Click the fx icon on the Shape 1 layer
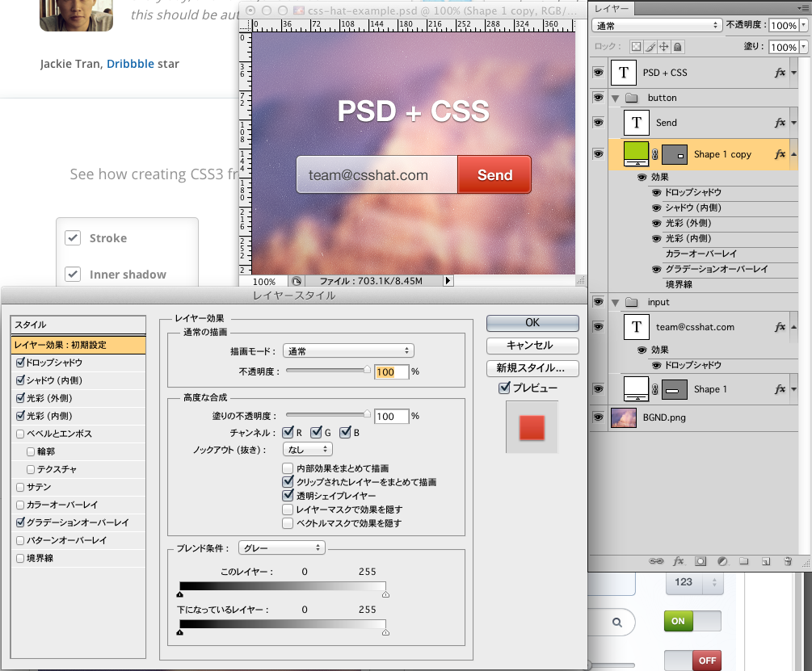The image size is (812, 671). point(780,389)
